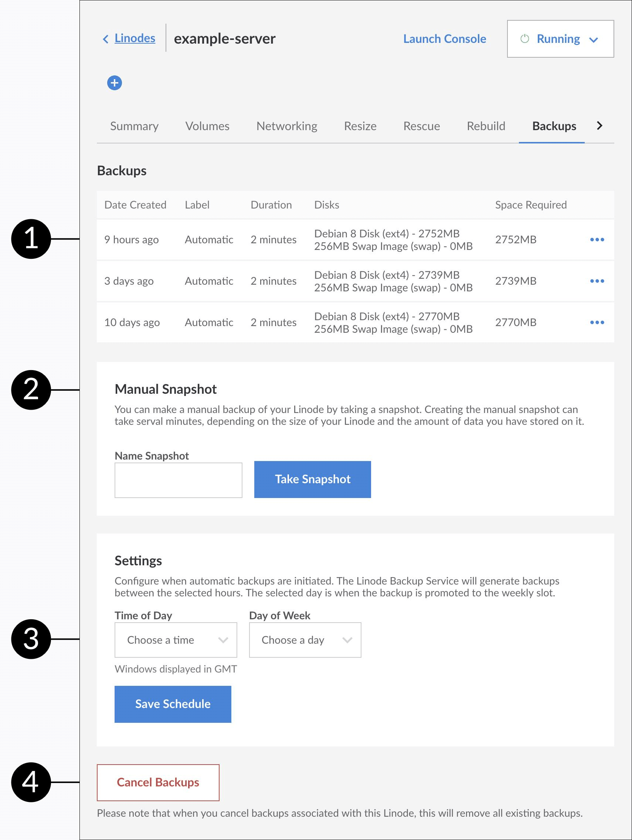Click the blue plus add-tag icon

tap(114, 83)
